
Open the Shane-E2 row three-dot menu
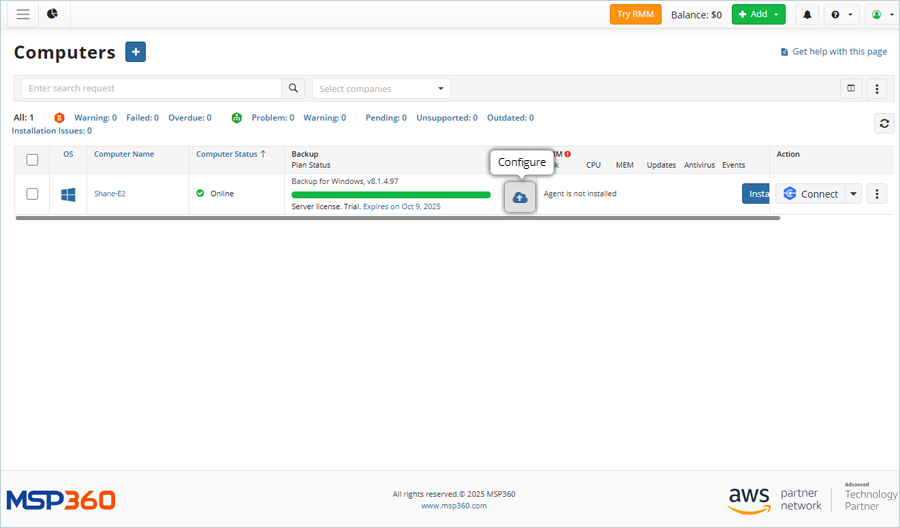pos(877,194)
